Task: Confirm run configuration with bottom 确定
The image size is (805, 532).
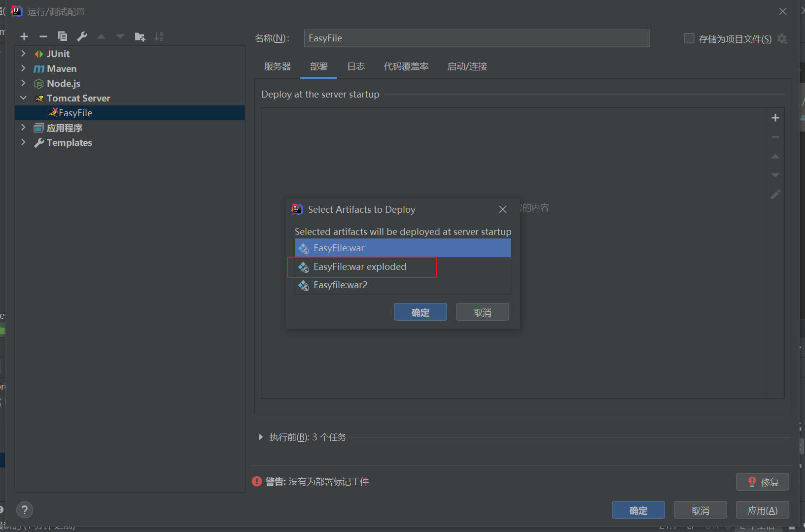Action: coord(638,510)
